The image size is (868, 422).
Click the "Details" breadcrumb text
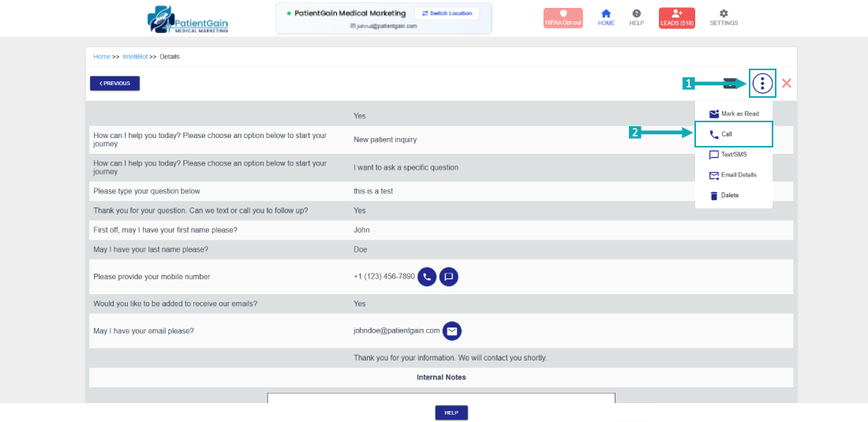(x=170, y=57)
